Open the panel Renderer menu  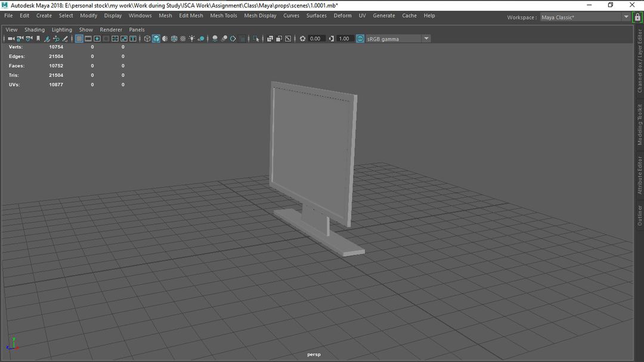[111, 30]
